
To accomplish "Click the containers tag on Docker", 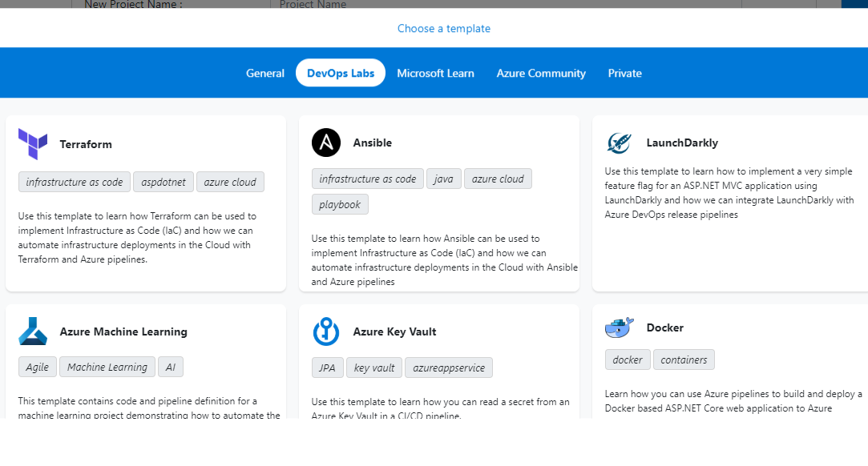I will pyautogui.click(x=684, y=360).
